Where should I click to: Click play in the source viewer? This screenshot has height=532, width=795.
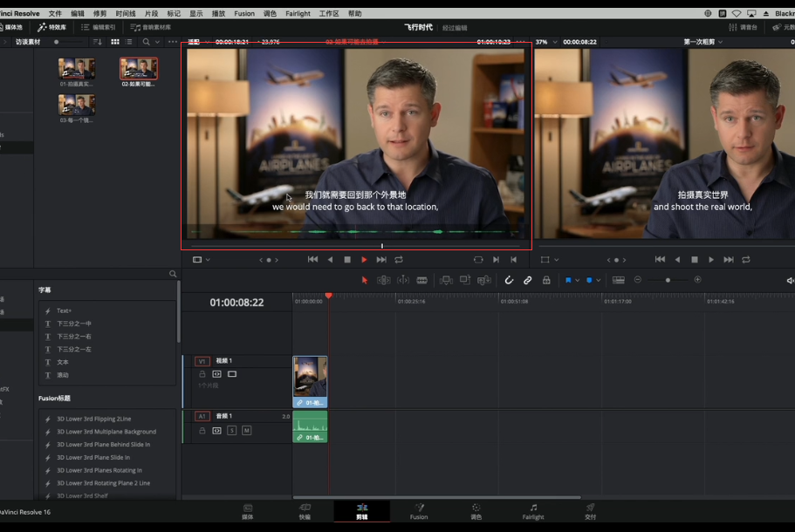pyautogui.click(x=364, y=259)
